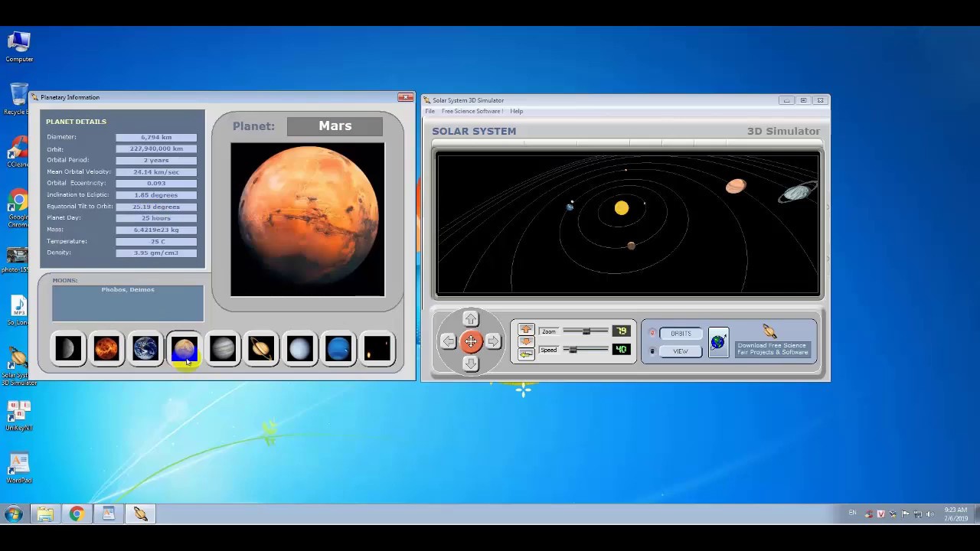Click the VIEW button
This screenshot has height=551, width=980.
[x=681, y=351]
